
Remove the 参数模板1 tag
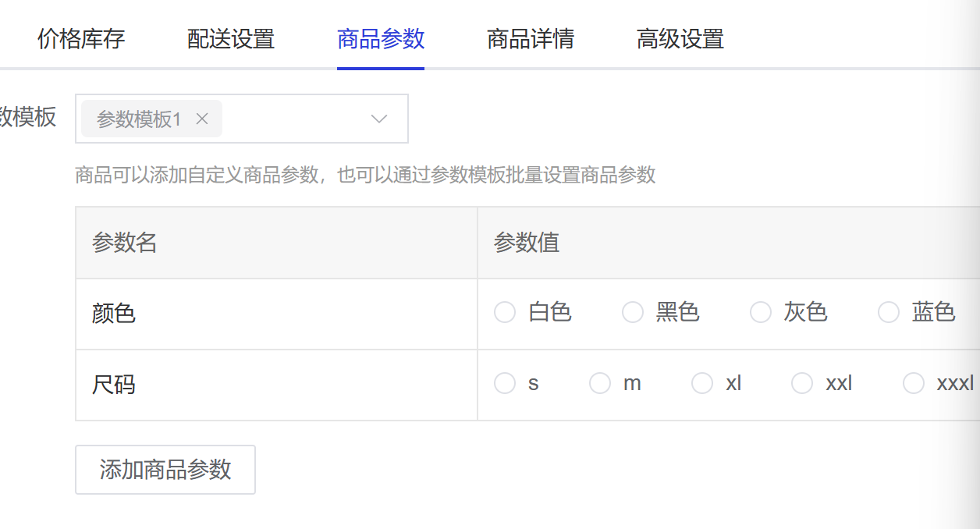pyautogui.click(x=202, y=119)
